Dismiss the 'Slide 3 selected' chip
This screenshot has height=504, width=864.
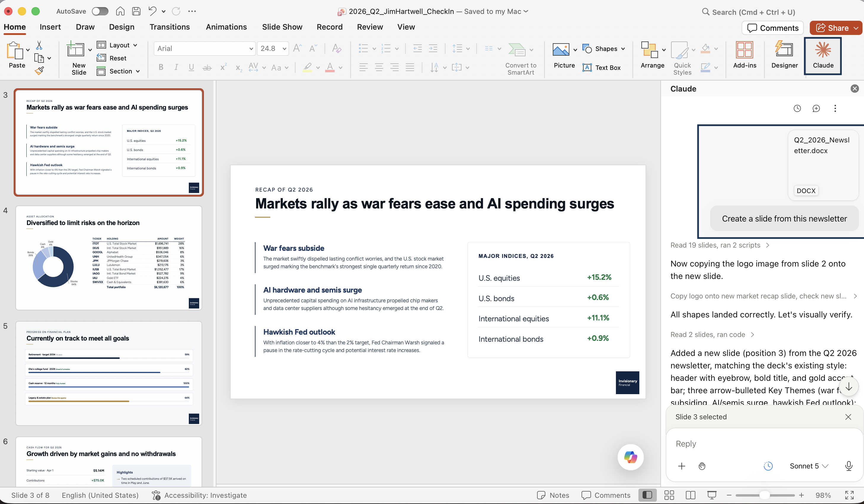(x=848, y=417)
